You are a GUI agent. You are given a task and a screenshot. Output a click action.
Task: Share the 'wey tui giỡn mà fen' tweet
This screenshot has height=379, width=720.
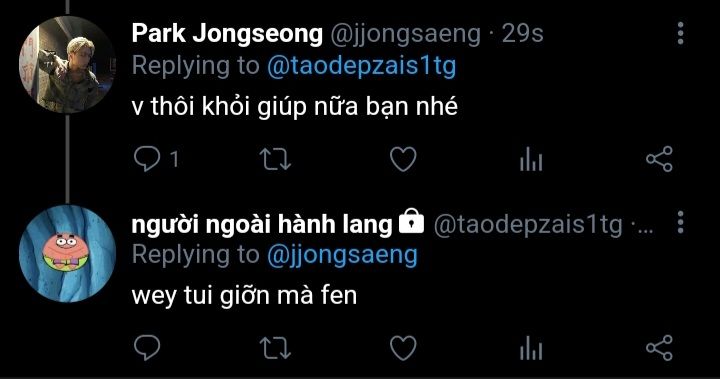click(x=659, y=347)
